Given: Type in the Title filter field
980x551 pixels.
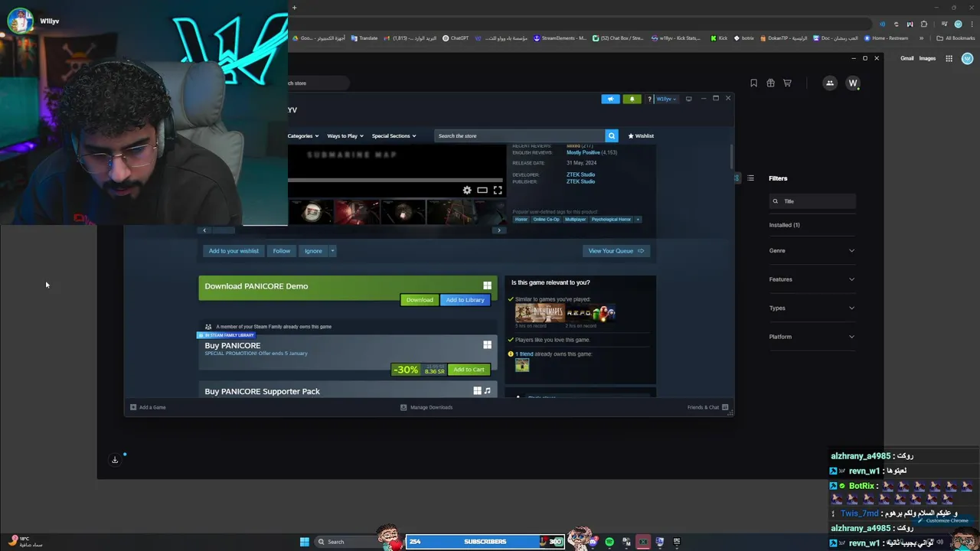Looking at the screenshot, I should pos(812,201).
